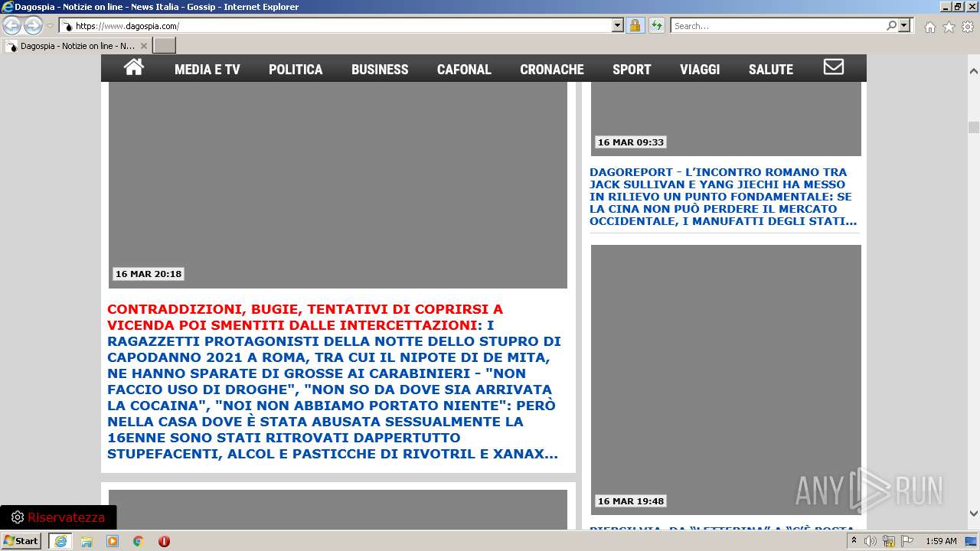Open File Explorer from the taskbar

(87, 541)
